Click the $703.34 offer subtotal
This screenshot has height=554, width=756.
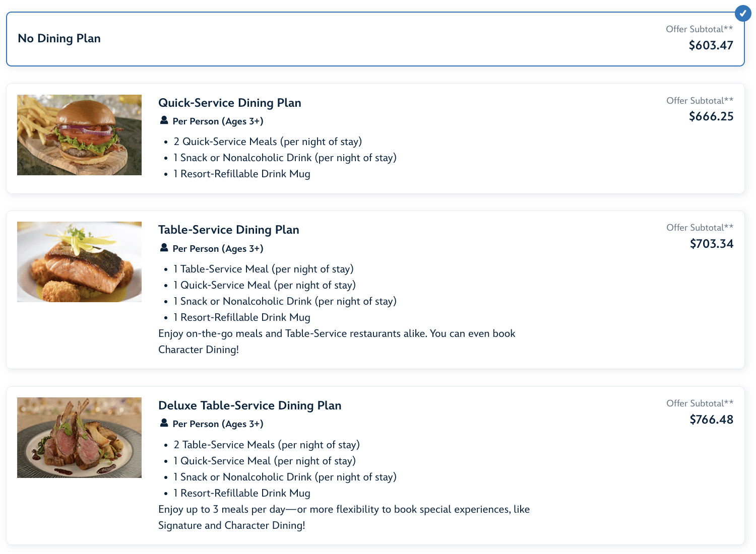point(711,244)
